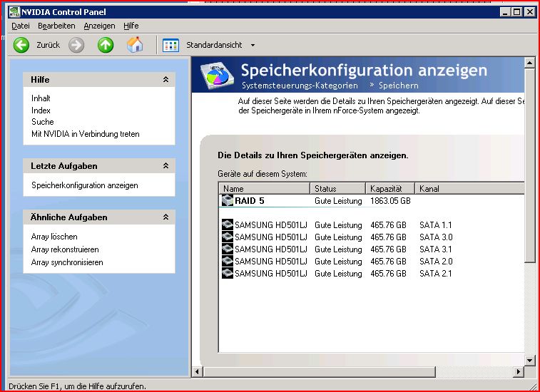Click disk icon for SATA 3.0 drive
The width and height of the screenshot is (540, 392).
pos(228,237)
